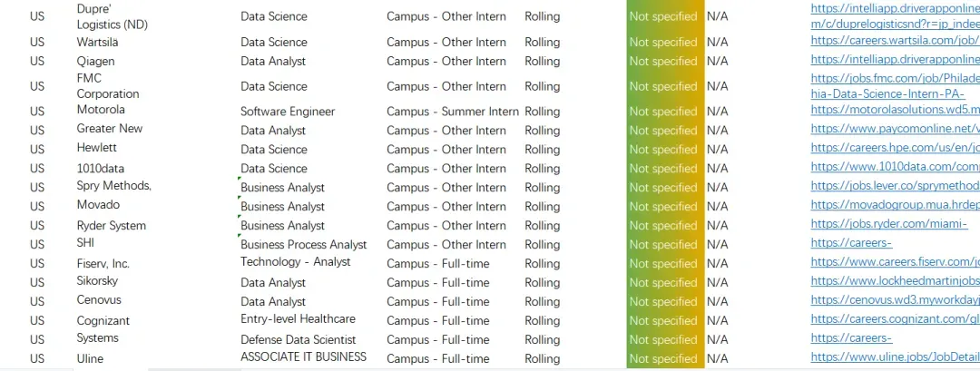Open the www.careers.fiserv.com link
This screenshot has width=980, height=371.
895,262
